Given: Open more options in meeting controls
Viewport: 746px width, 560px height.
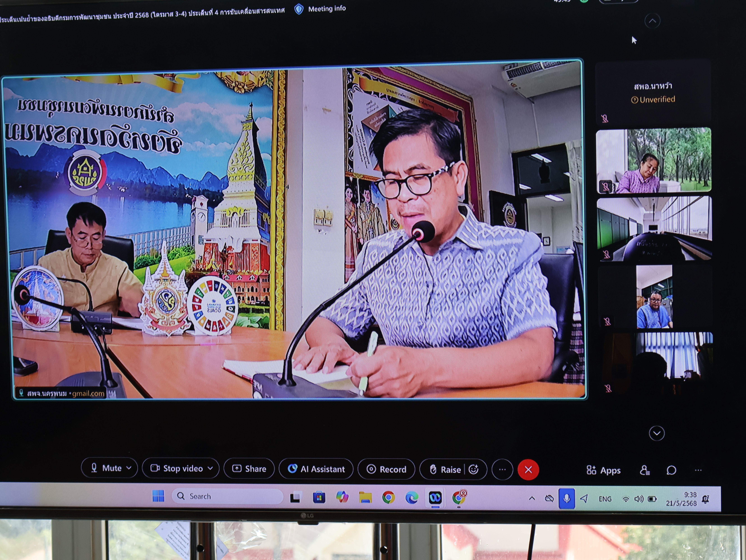Looking at the screenshot, I should tap(502, 470).
